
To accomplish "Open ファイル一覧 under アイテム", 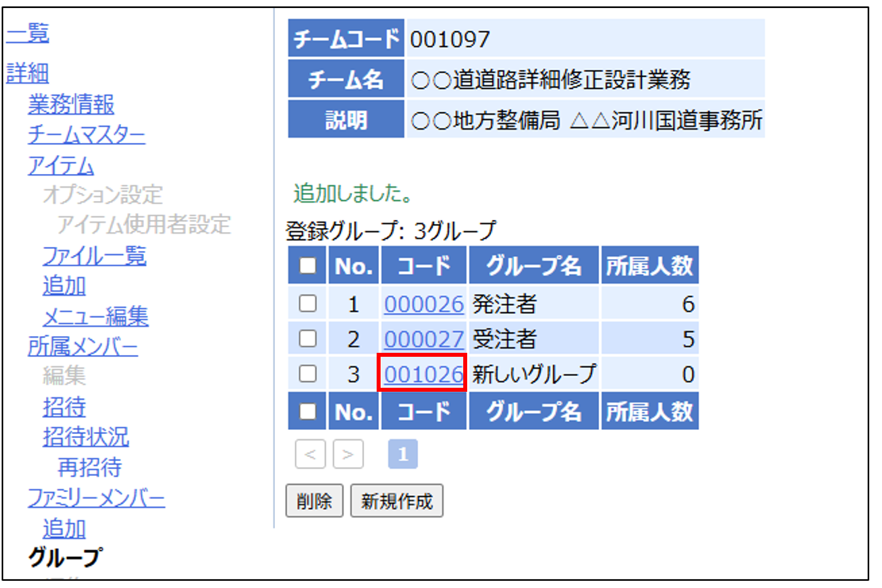I will 94,255.
